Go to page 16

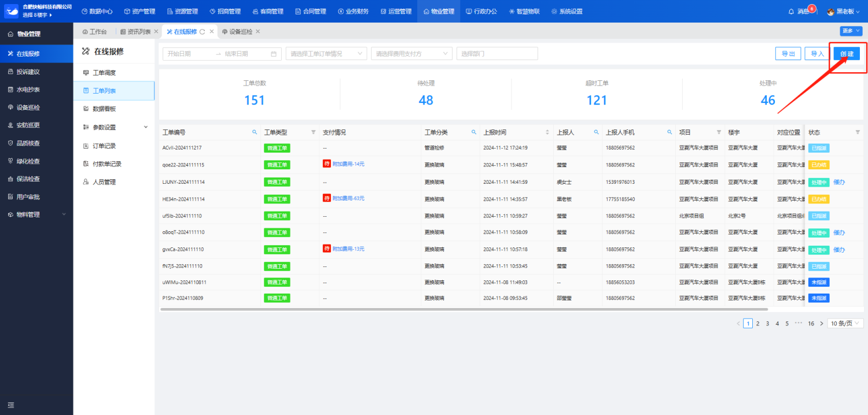point(811,324)
